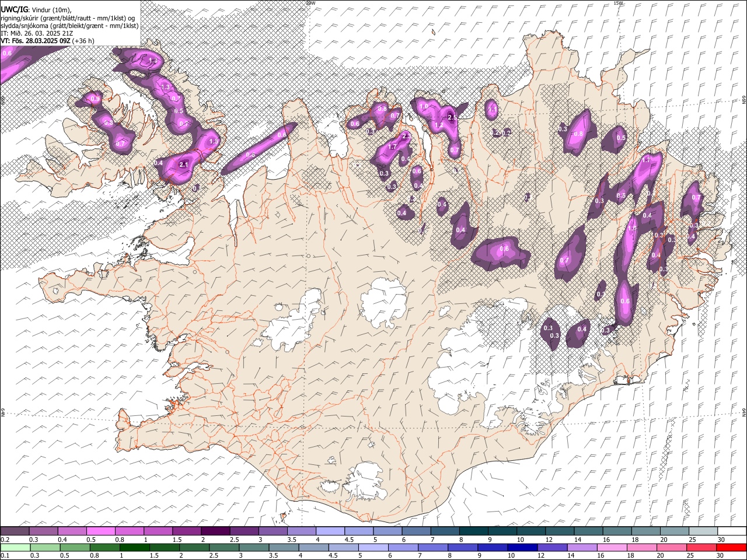Click the '0.2' label in upper legend row
Screen dimensions: 747x560
click(5, 540)
